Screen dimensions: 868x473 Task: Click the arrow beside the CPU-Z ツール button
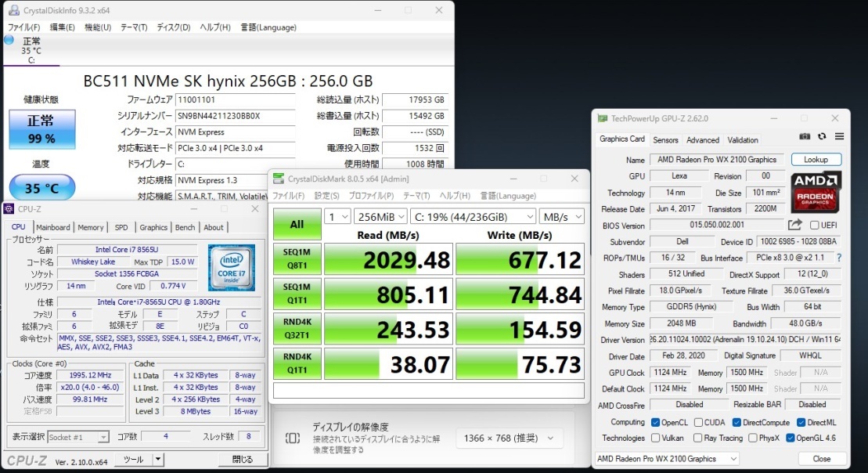pos(158,459)
